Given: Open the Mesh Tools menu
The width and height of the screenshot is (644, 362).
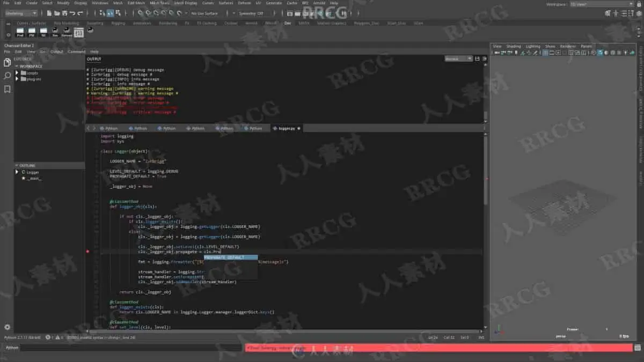Looking at the screenshot, I should [x=158, y=3].
